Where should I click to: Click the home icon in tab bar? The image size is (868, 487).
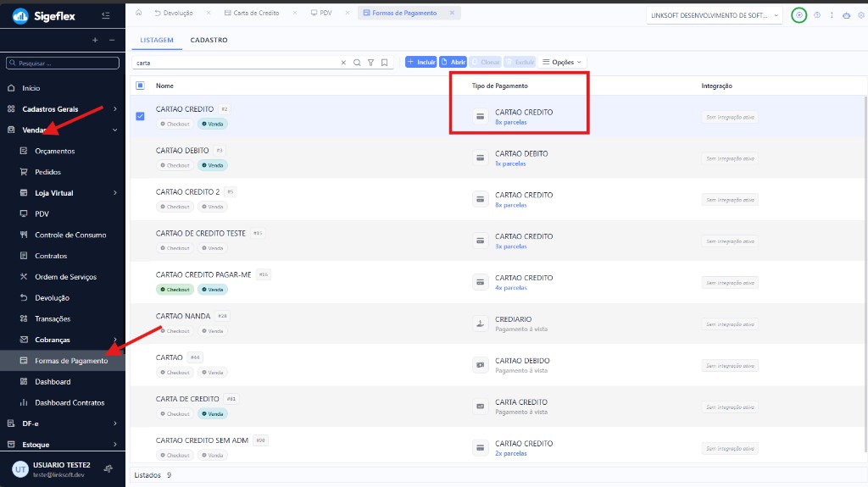(x=138, y=13)
